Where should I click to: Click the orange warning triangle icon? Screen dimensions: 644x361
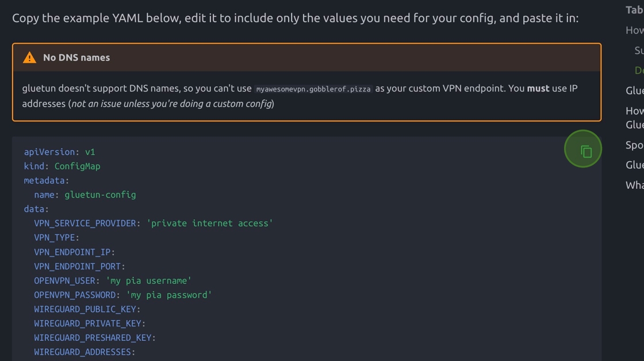(29, 58)
